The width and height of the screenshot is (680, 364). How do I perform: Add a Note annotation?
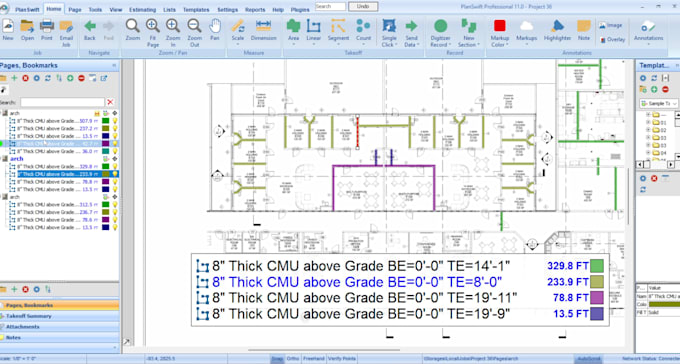point(584,30)
